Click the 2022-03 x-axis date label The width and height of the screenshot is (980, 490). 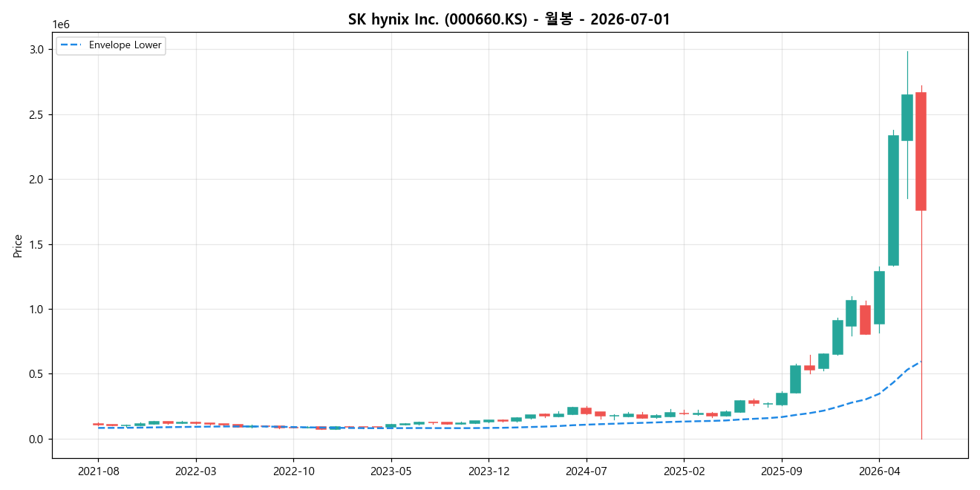coord(196,471)
